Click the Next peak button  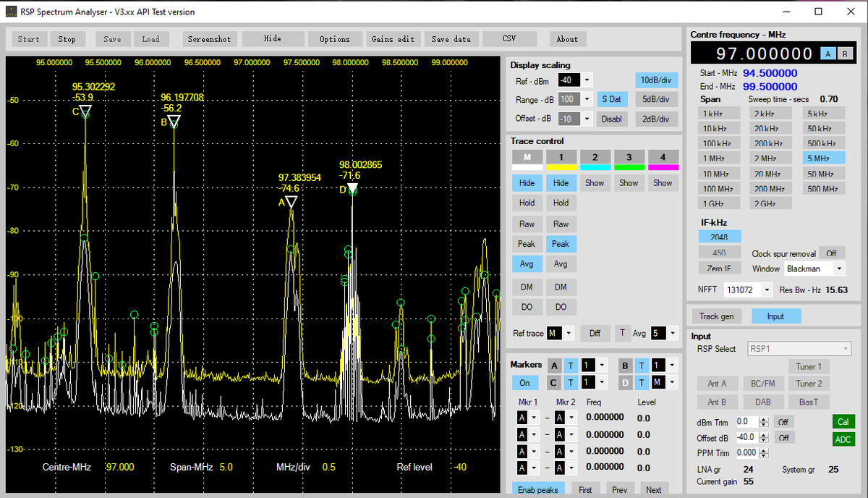click(x=654, y=490)
